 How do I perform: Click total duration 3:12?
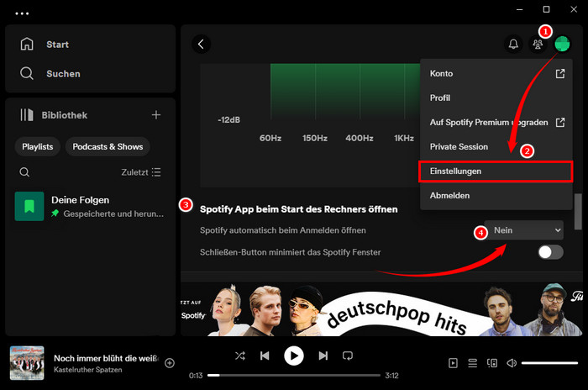coord(391,376)
